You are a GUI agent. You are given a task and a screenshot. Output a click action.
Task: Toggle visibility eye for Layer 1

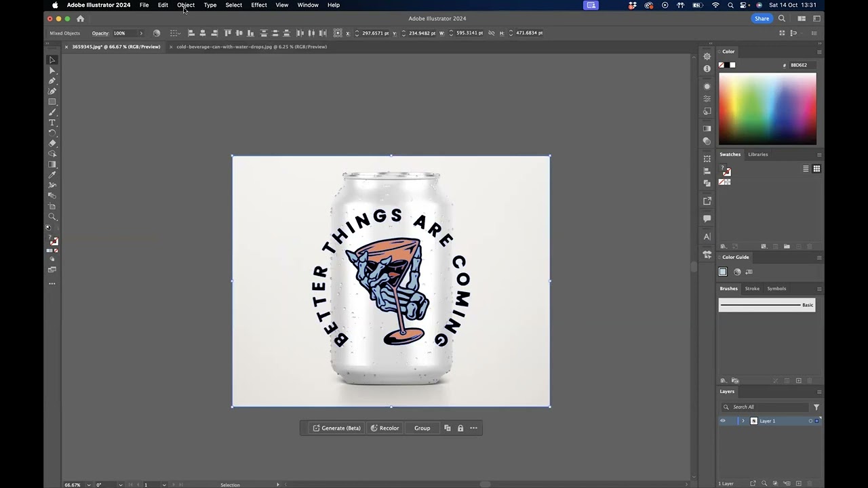pos(723,421)
